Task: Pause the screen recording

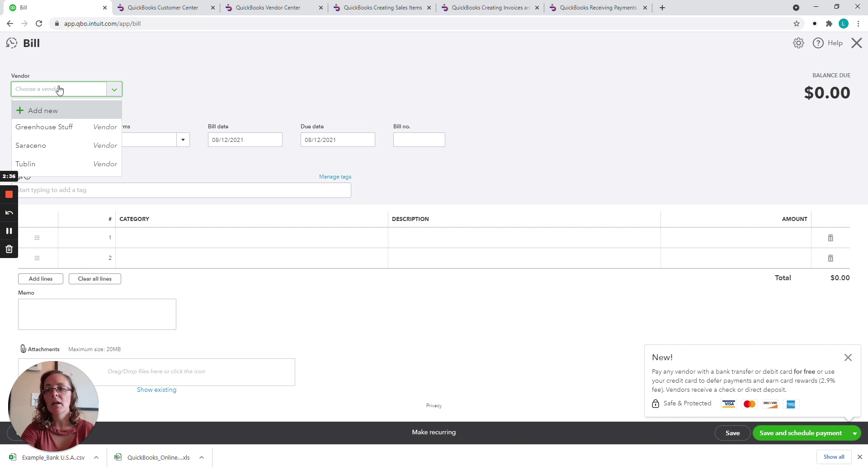Action: coord(9,231)
